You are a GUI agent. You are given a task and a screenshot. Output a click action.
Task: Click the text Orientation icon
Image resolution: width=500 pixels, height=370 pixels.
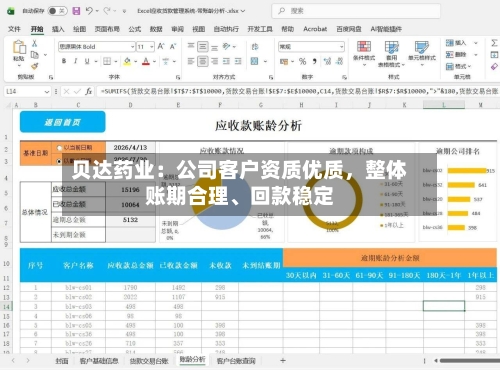point(226,46)
